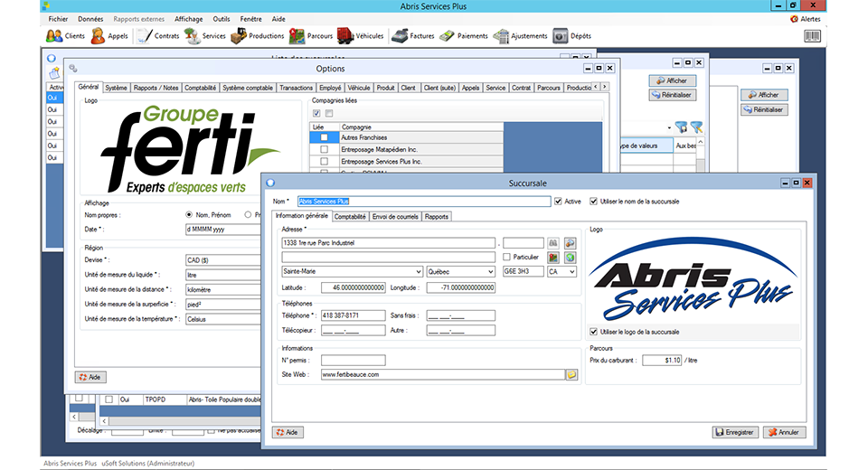Image resolution: width=868 pixels, height=470 pixels.
Task: Open the Date format 'd MMMM yyyy' combo
Action: (x=223, y=230)
